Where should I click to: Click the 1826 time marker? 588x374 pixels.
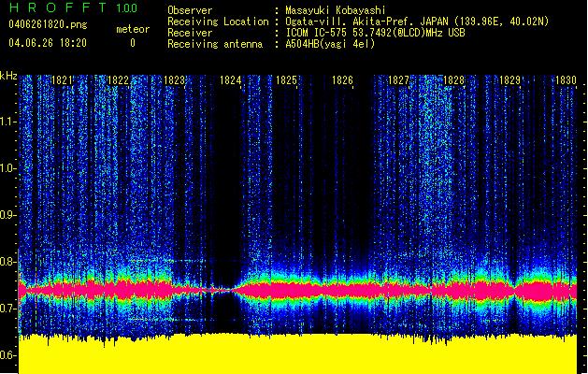(x=342, y=80)
